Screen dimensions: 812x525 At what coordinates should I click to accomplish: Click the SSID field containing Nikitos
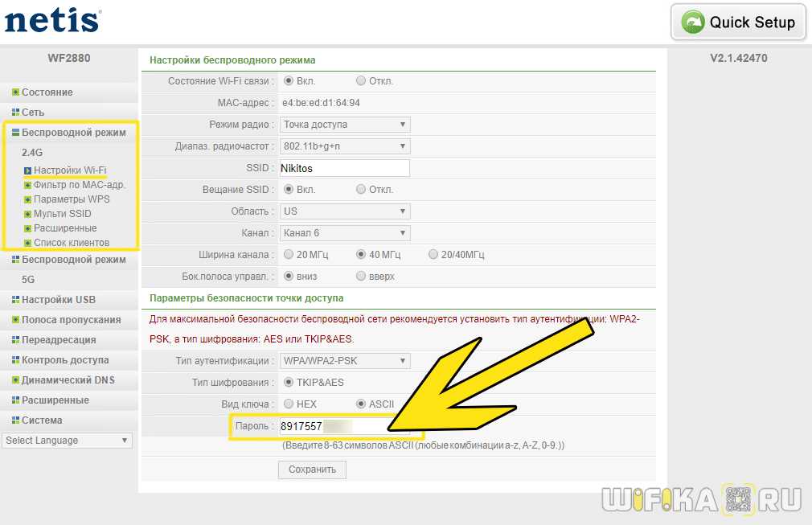[x=345, y=168]
